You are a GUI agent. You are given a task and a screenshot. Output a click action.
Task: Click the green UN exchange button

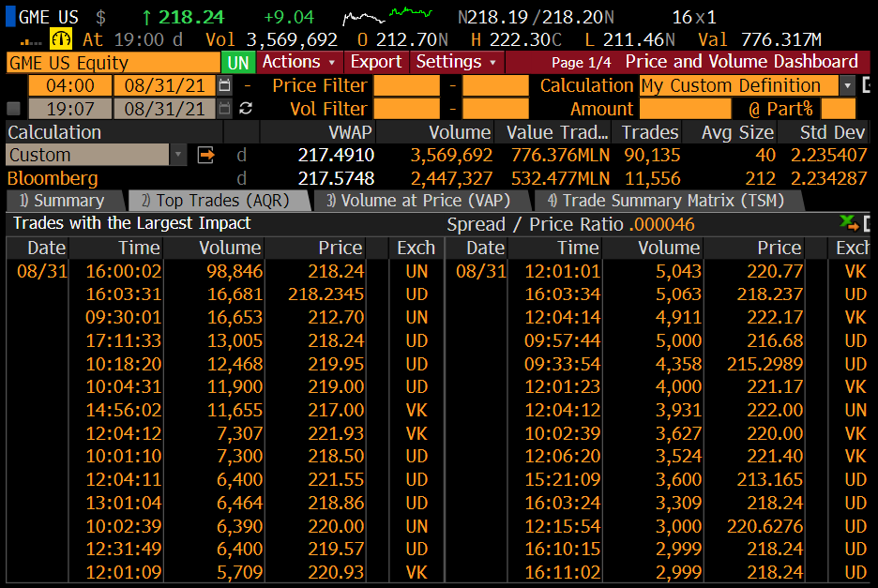click(x=238, y=62)
